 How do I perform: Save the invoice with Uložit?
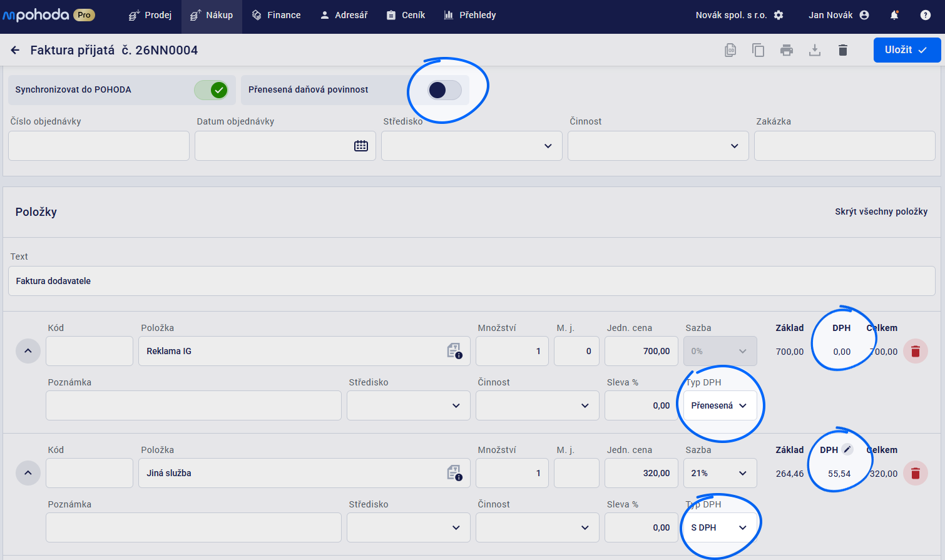pyautogui.click(x=907, y=50)
